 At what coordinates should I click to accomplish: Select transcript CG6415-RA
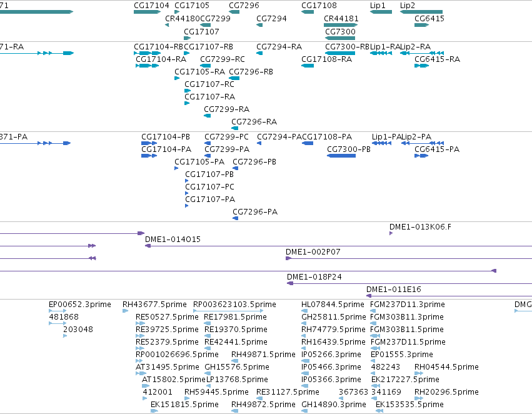coord(422,66)
